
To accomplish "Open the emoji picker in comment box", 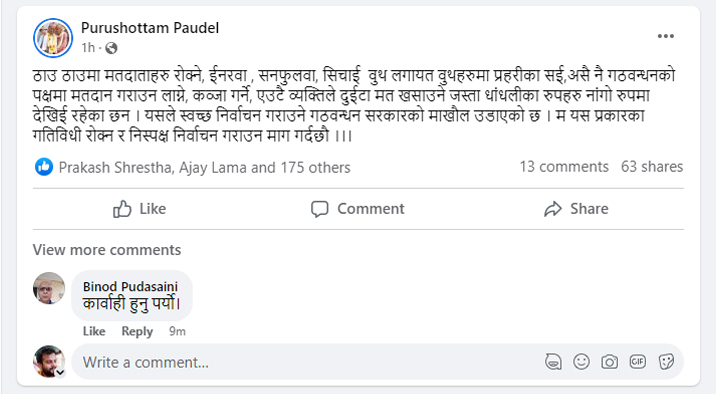I will 581,362.
